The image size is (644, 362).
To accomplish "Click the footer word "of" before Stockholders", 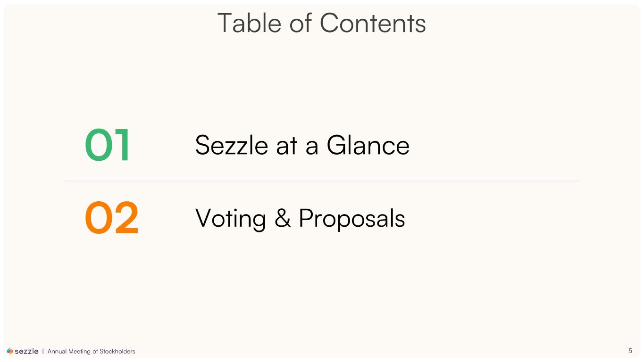I will click(x=95, y=351).
